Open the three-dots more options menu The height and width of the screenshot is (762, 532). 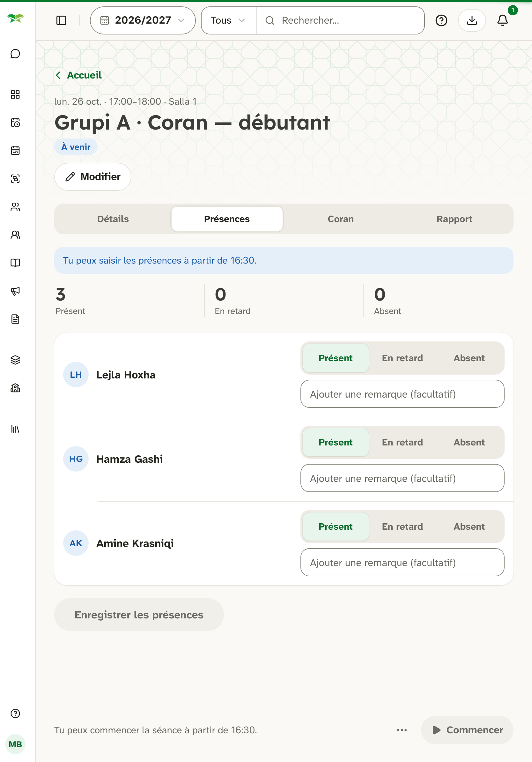pos(402,730)
